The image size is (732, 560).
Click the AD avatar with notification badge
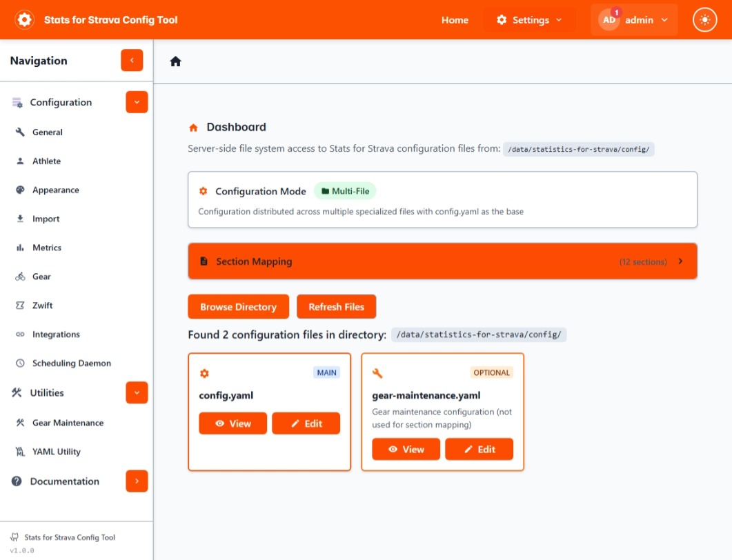609,19
